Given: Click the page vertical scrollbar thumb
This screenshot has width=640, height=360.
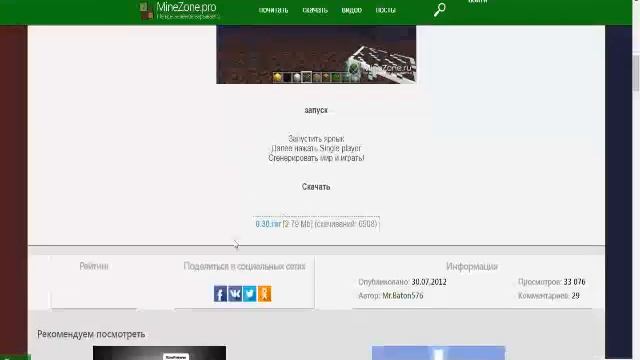Looking at the screenshot, I should 636,73.
